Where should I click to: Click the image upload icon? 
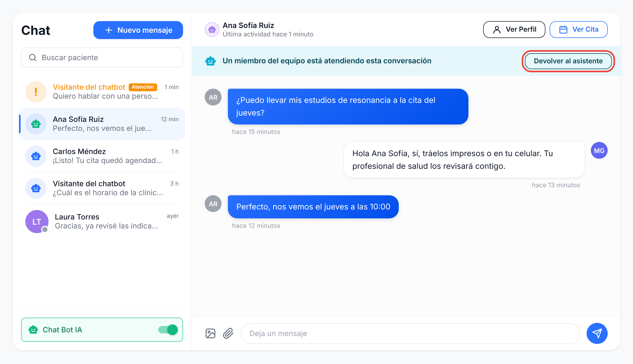(x=210, y=333)
